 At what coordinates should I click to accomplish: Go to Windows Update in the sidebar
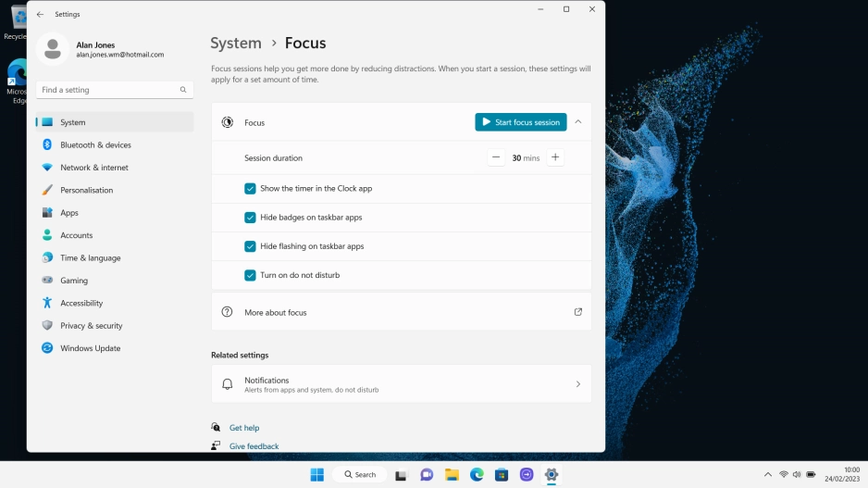(x=90, y=348)
